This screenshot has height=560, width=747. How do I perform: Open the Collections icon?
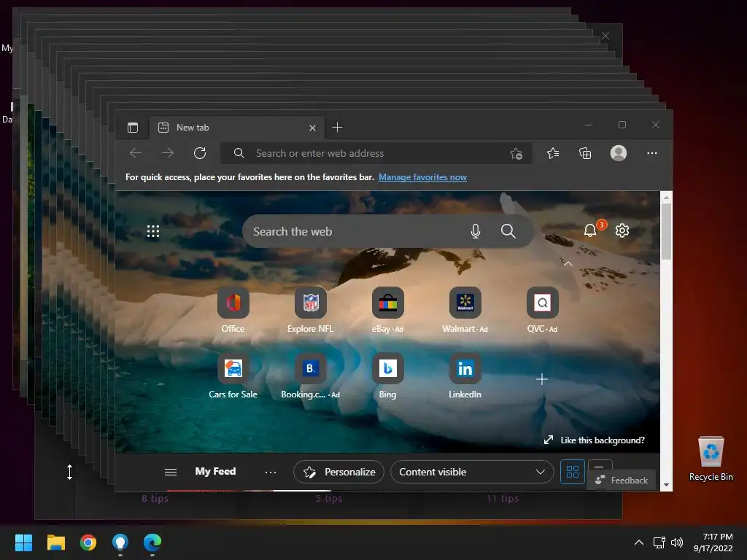pos(585,153)
